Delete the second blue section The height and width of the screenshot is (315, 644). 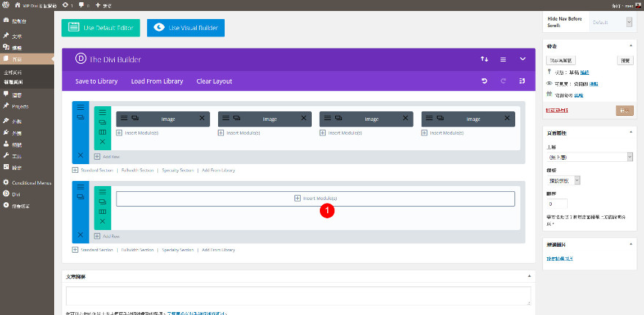click(80, 235)
